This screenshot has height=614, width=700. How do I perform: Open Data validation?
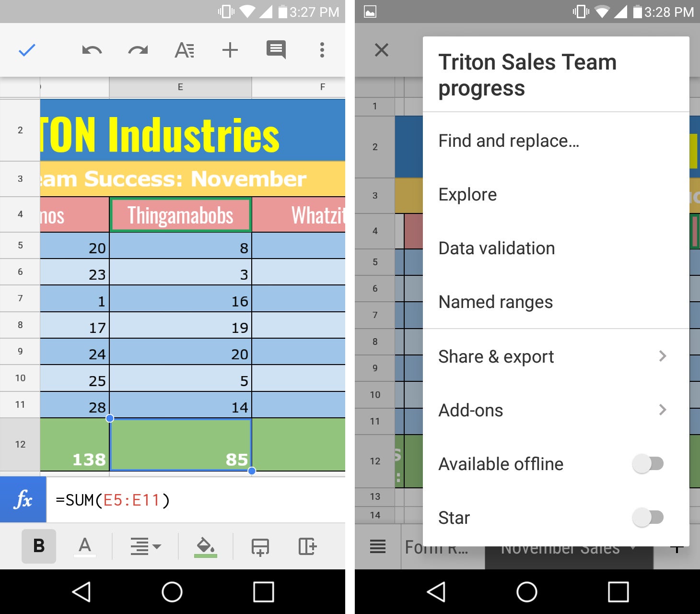tap(556, 248)
